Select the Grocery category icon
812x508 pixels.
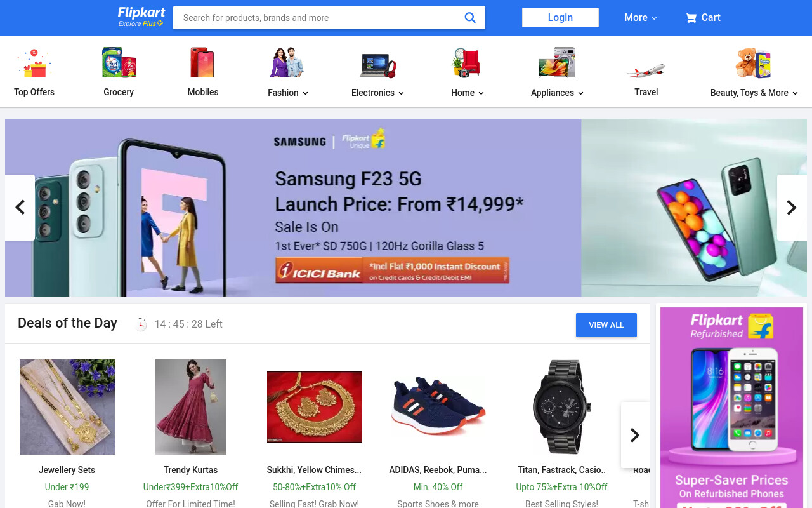click(119, 63)
